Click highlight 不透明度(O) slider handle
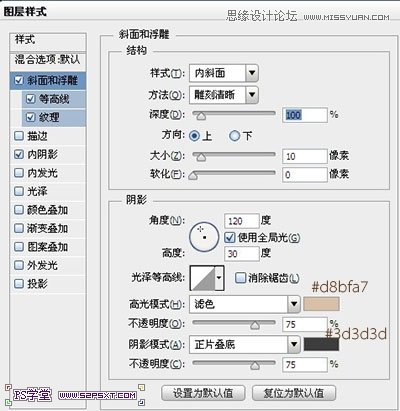This screenshot has width=400, height=411. pyautogui.click(x=255, y=325)
